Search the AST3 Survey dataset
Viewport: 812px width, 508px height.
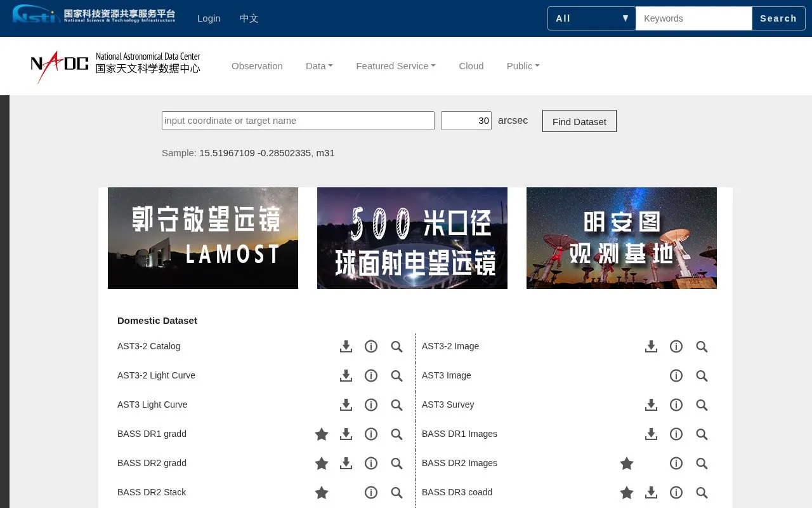tap(702, 404)
